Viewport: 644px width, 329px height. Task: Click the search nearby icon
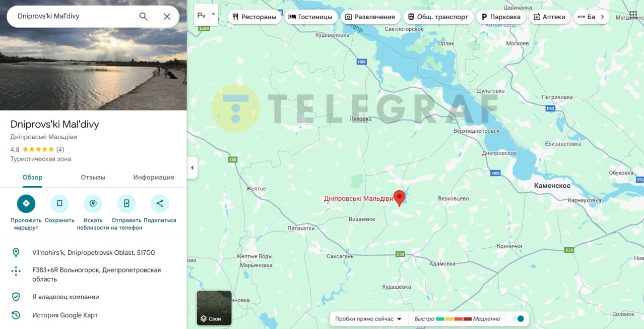tap(93, 204)
